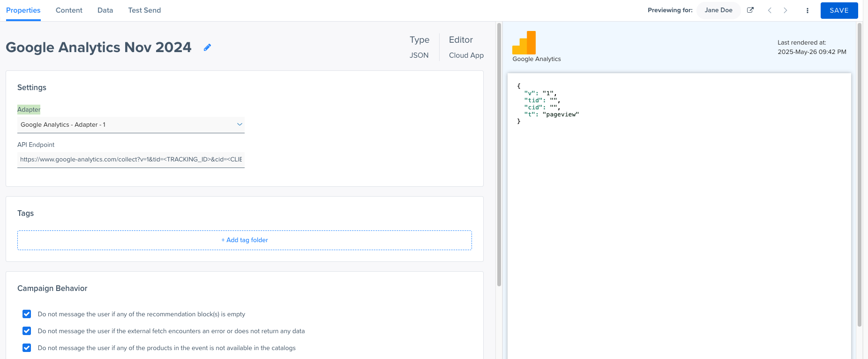This screenshot has height=359, width=868.
Task: Click the Last rendered timestamp 2025-May-26 09:42 PM
Action: tap(812, 52)
